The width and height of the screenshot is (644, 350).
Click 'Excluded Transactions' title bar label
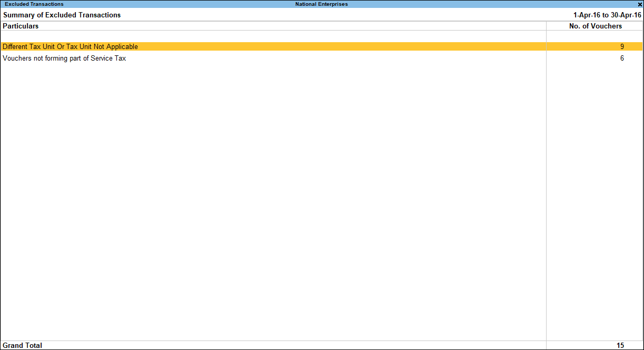(34, 4)
